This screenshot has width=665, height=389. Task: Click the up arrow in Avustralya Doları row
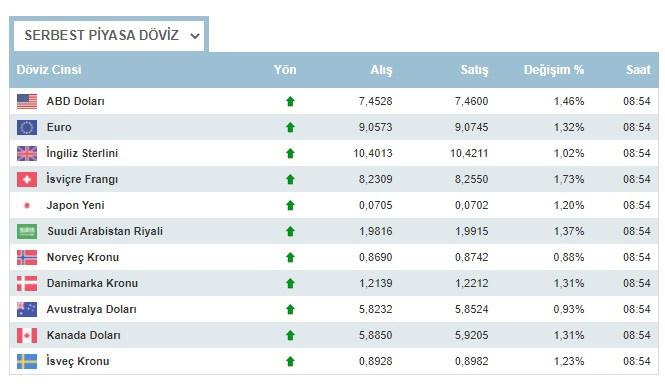click(290, 309)
